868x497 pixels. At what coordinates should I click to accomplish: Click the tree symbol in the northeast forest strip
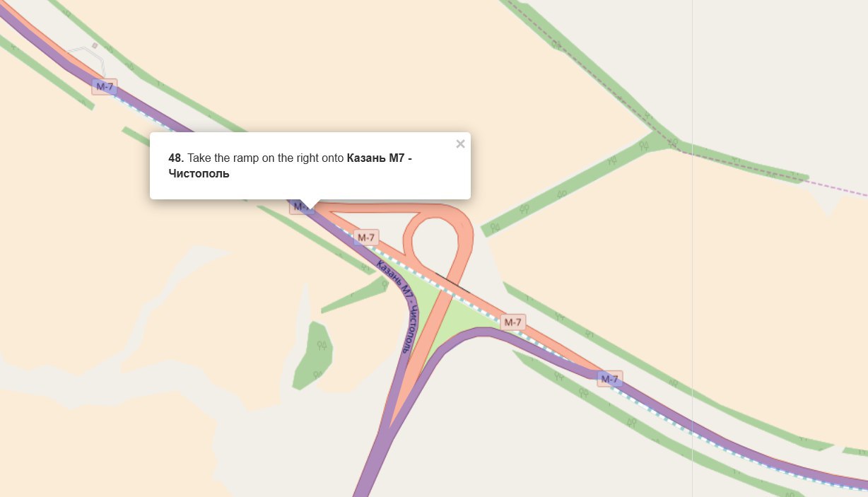[644, 146]
